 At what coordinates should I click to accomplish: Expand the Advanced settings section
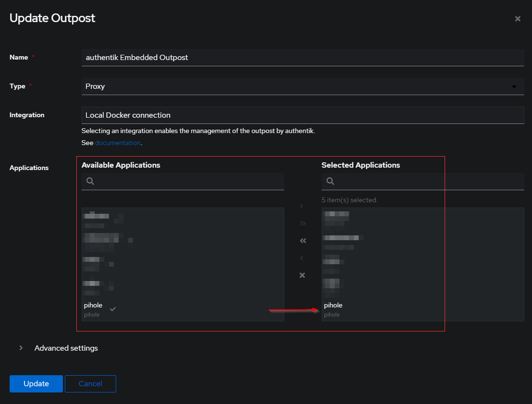[66, 348]
